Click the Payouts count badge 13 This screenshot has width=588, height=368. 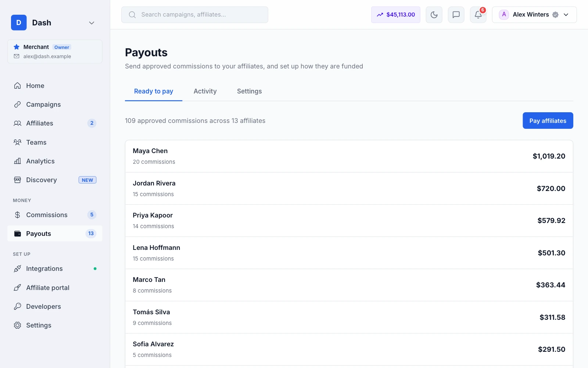coord(91,233)
